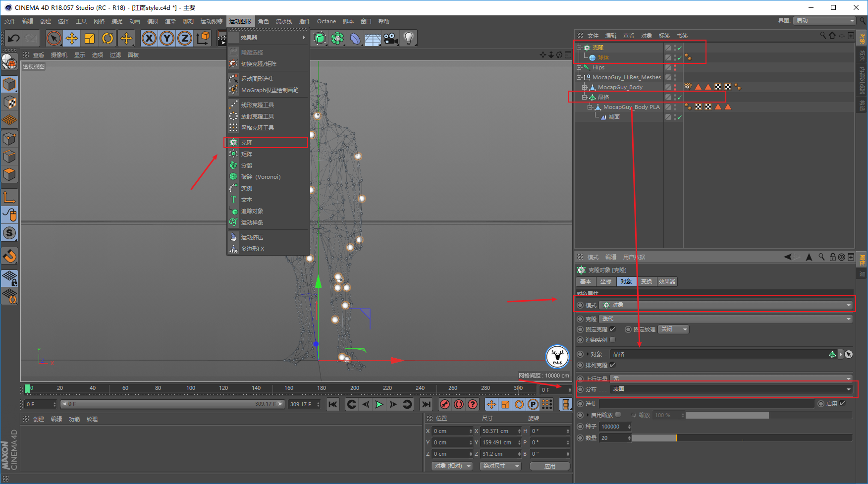Toggle Z axis lock
This screenshot has height=484, width=868.
point(185,38)
